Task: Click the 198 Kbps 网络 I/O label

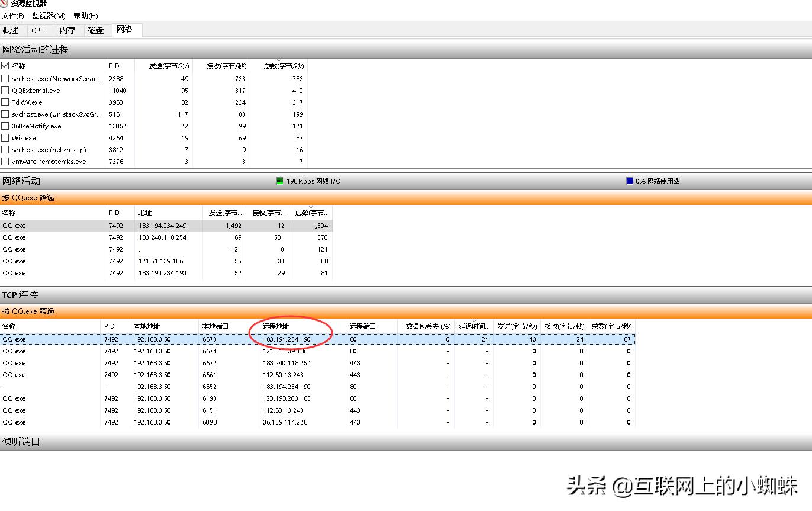Action: (314, 181)
